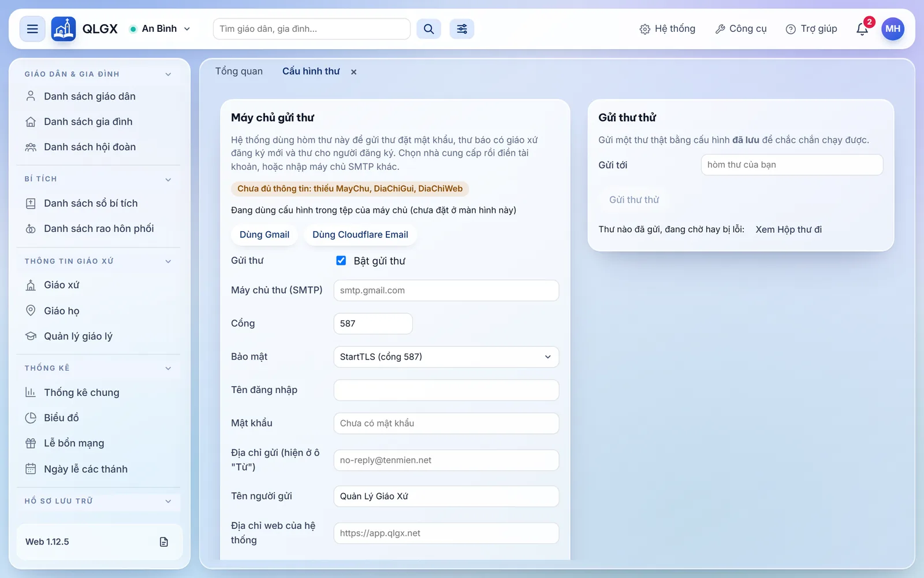
Task: Click the Địa chỉ gửi email field
Action: 446,460
